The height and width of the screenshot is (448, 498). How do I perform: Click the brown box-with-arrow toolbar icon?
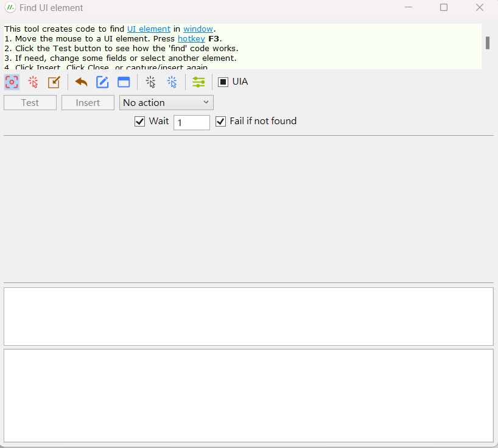(x=54, y=82)
